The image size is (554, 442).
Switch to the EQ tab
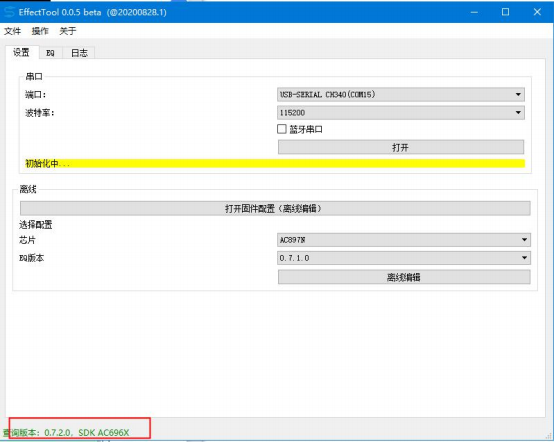[x=50, y=53]
